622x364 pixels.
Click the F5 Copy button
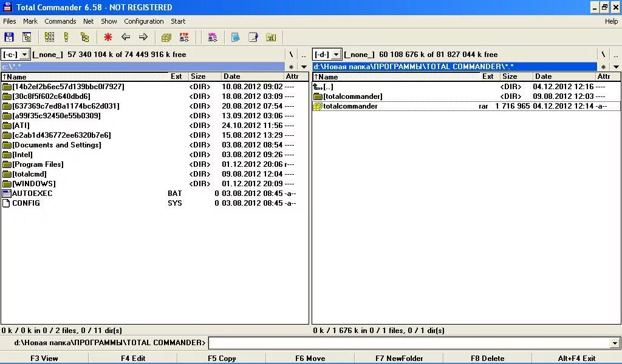(222, 358)
